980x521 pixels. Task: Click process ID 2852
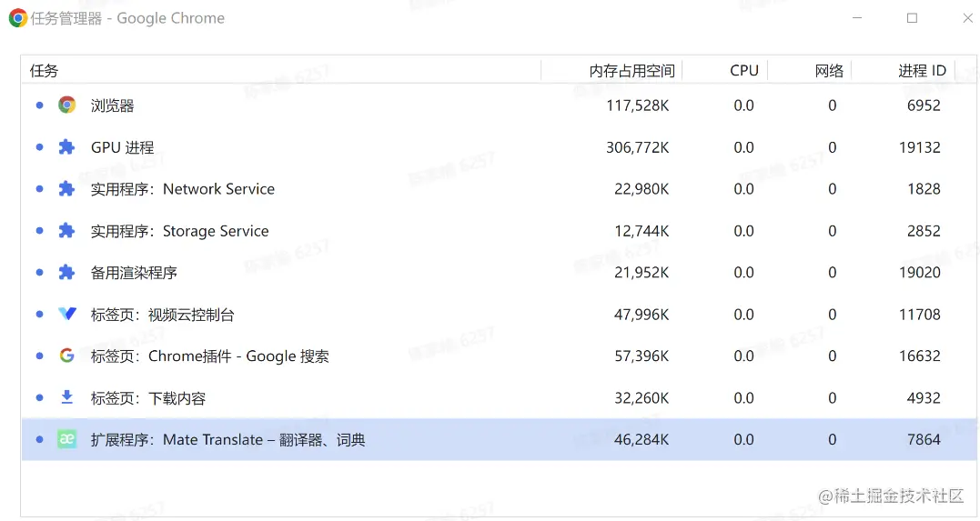924,231
